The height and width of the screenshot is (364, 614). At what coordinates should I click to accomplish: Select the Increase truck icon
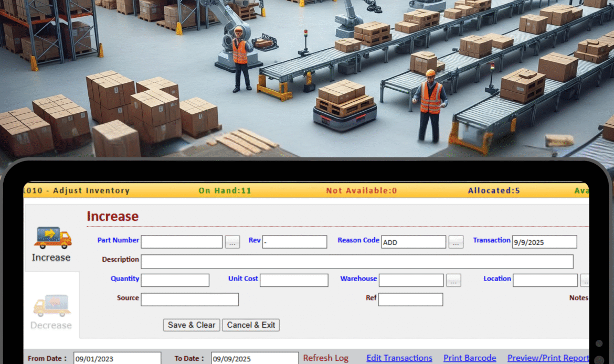(x=50, y=237)
